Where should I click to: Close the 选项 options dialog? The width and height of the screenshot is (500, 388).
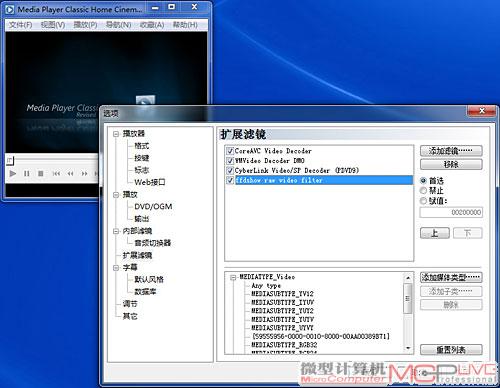[x=482, y=111]
